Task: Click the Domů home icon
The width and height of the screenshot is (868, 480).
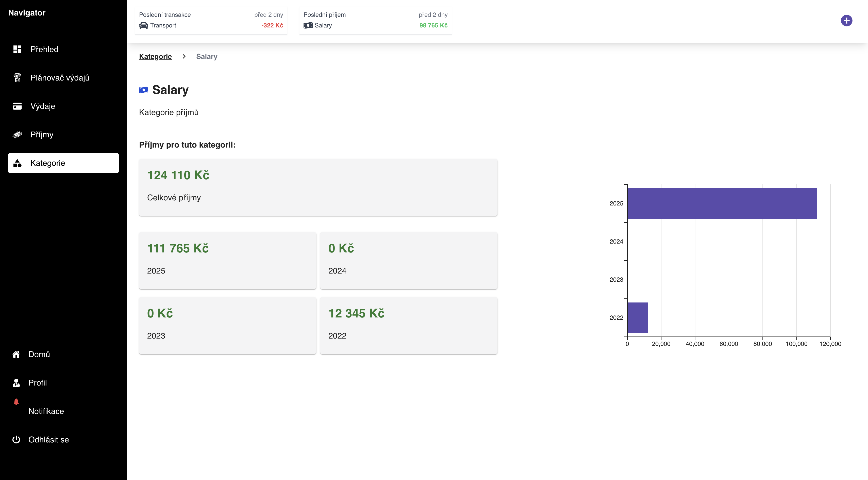Action: (x=16, y=354)
